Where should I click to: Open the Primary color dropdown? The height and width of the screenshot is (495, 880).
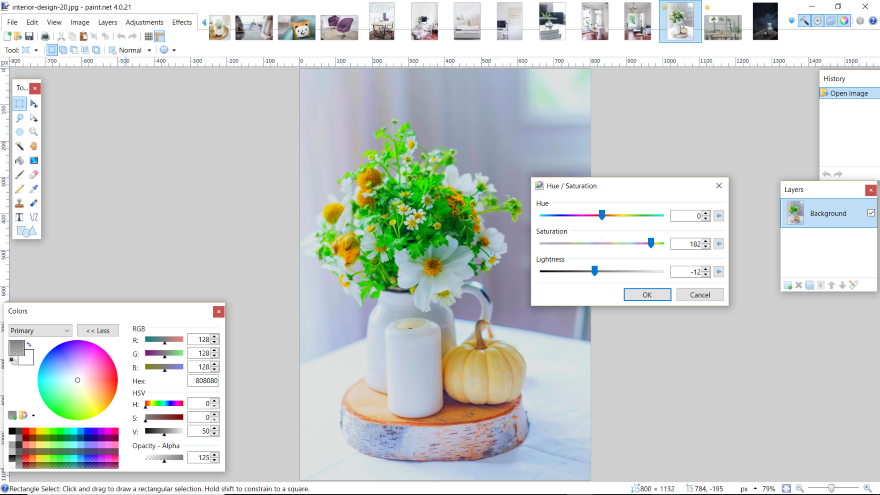(x=40, y=330)
